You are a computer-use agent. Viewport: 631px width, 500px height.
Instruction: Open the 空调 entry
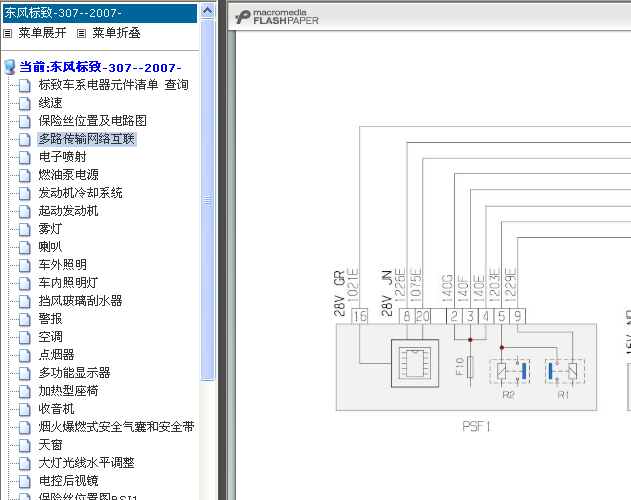pos(50,337)
